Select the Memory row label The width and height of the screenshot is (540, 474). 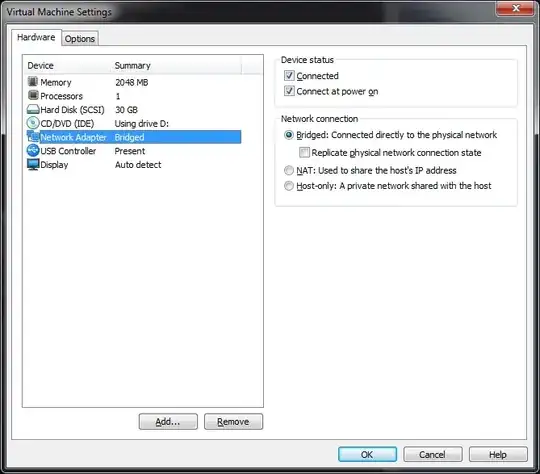(x=56, y=82)
